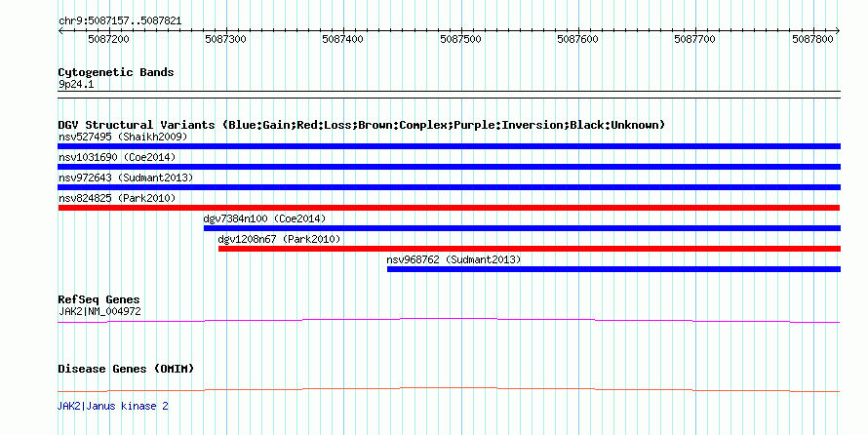Click the orange OMIM disease gene line
The width and height of the screenshot is (868, 435).
[x=449, y=389]
